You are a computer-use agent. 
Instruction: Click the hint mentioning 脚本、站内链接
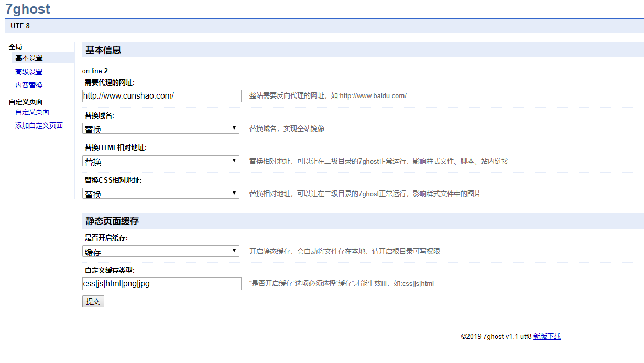[379, 161]
